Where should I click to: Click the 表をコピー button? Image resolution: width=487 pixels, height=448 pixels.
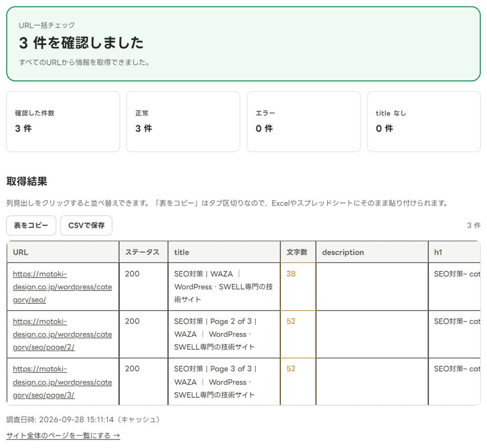(31, 225)
